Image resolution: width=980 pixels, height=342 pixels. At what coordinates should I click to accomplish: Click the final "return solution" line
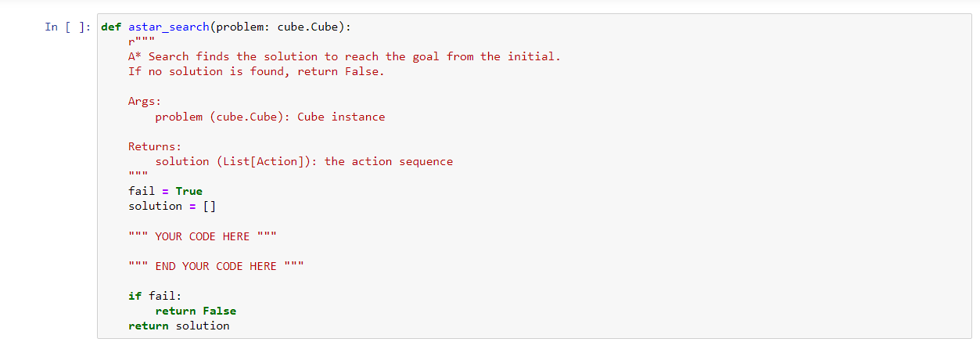179,326
